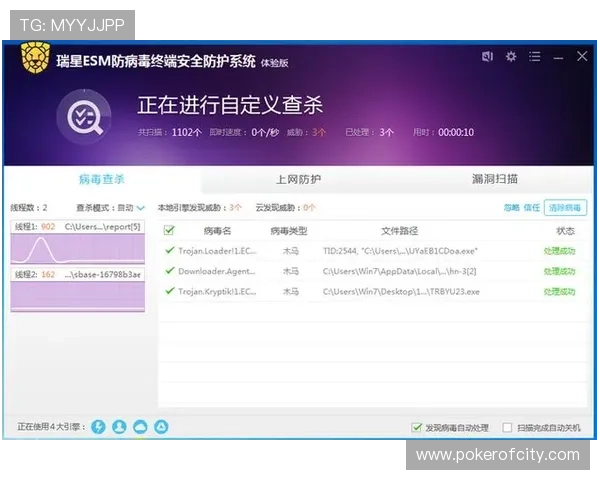The width and height of the screenshot is (600, 480).
Task: Click 处理成功 status of Trojan.Loader row
Action: tap(559, 251)
